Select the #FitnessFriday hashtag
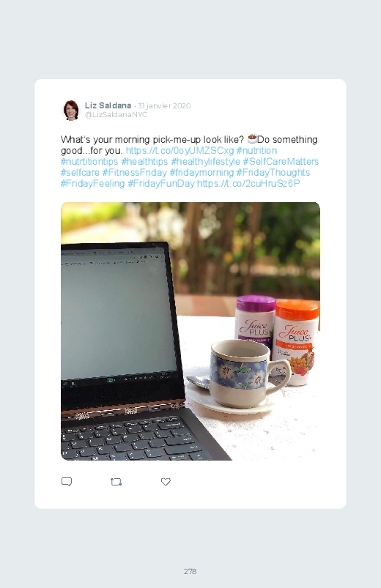The image size is (381, 588). tap(134, 173)
